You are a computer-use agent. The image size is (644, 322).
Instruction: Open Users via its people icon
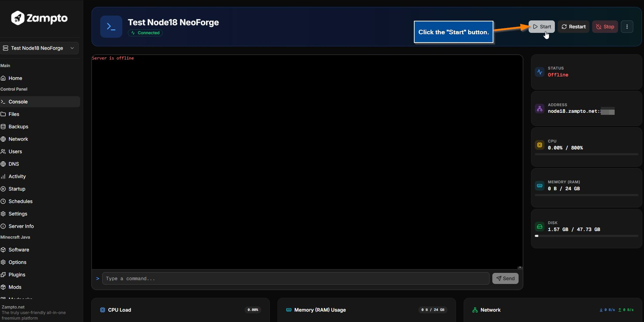point(3,151)
